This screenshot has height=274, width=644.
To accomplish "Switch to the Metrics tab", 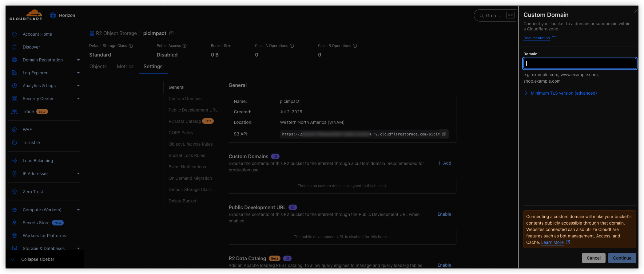I will point(125,66).
